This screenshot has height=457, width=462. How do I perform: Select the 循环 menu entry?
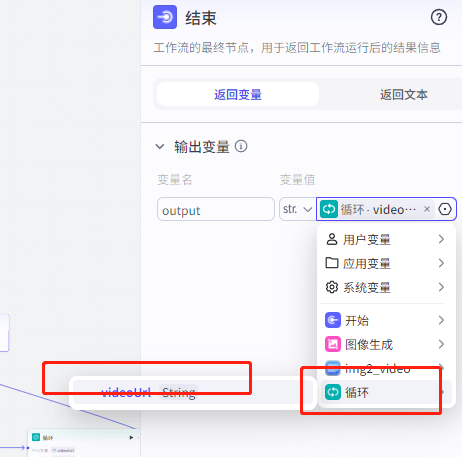click(386, 392)
